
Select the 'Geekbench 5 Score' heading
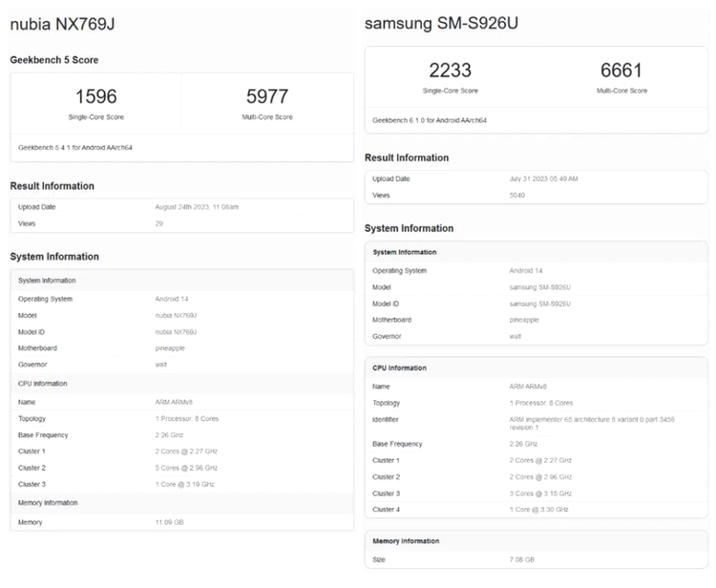[53, 60]
